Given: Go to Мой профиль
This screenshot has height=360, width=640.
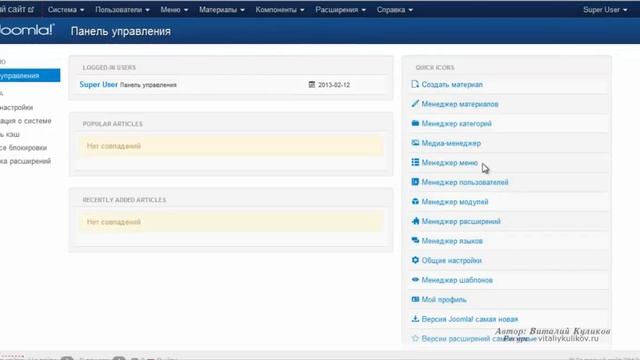Looking at the screenshot, I should click(444, 300).
